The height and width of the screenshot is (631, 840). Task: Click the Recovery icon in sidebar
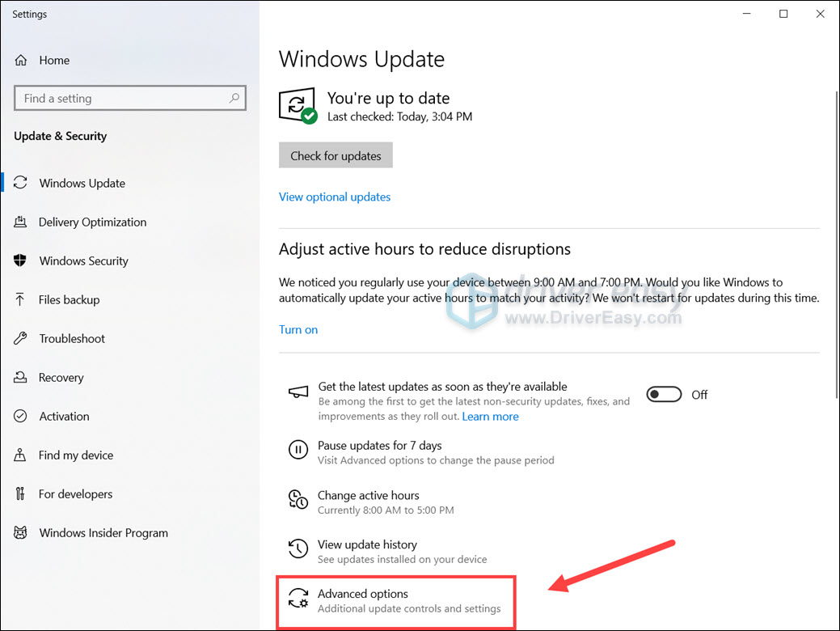coord(21,378)
